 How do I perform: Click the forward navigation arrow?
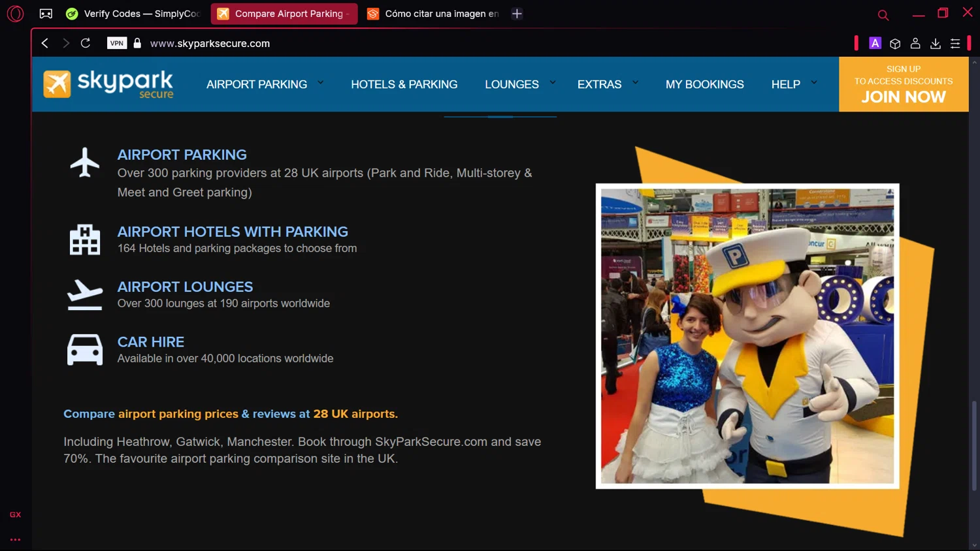click(66, 43)
